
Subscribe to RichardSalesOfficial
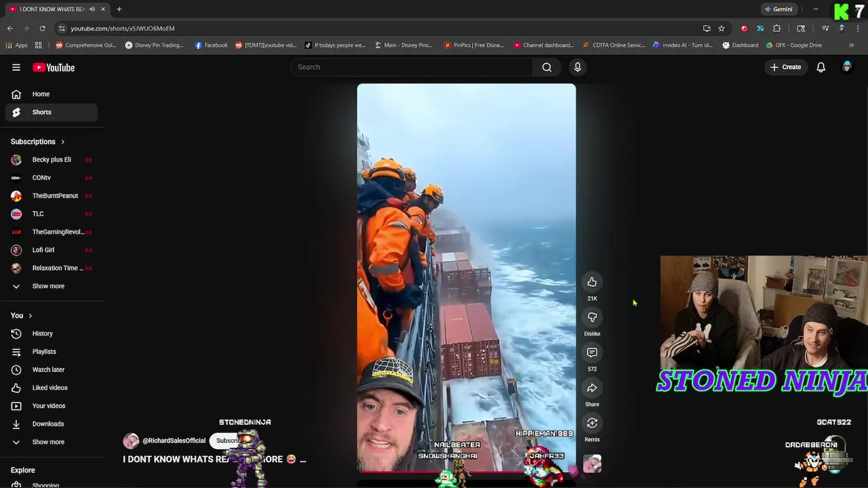click(228, 441)
